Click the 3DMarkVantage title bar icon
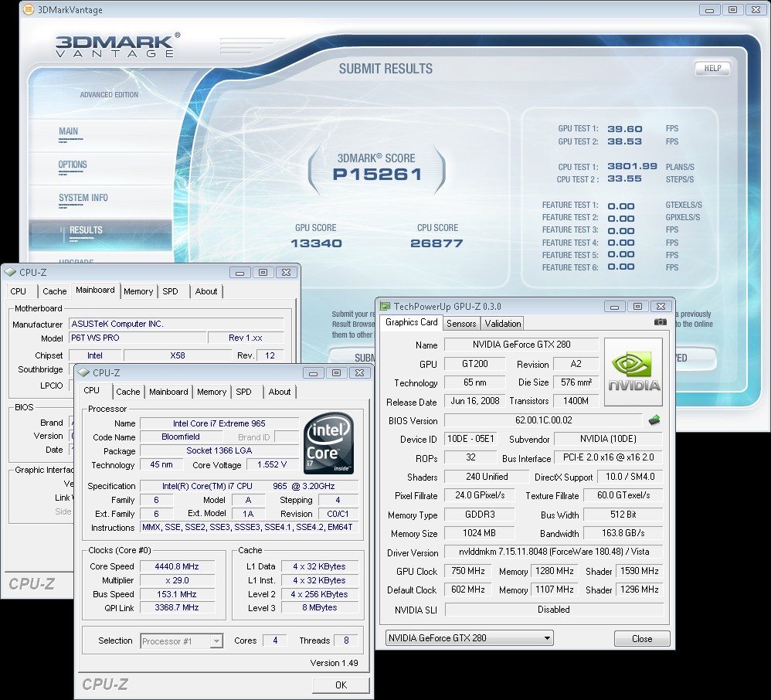The image size is (771, 700). 29,9
